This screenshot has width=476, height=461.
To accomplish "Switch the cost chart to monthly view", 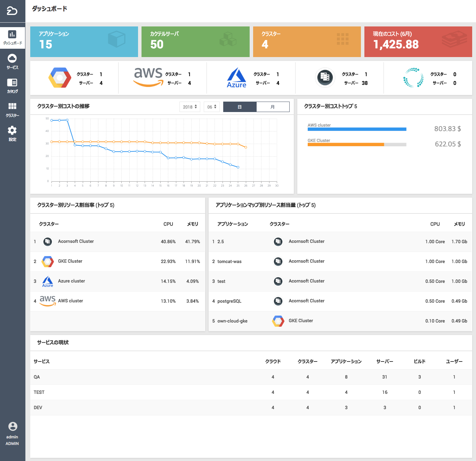I will tap(273, 107).
